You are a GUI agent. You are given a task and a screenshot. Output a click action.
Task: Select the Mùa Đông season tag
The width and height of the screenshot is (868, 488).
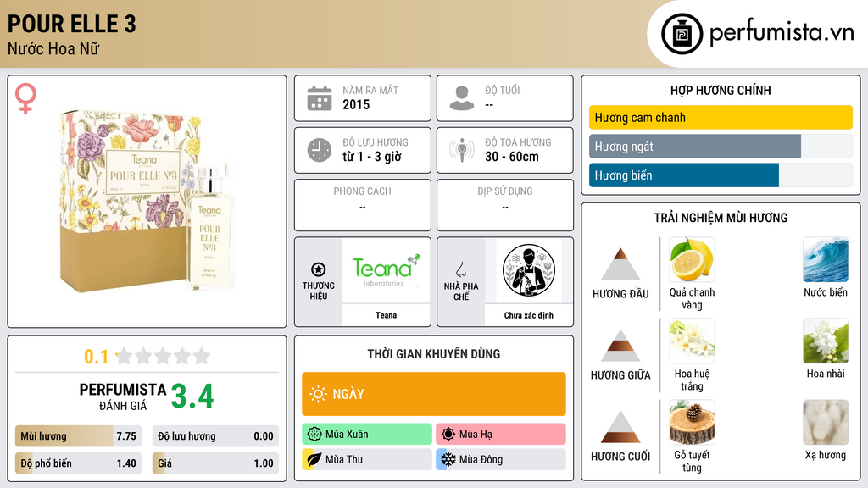pyautogui.click(x=501, y=459)
